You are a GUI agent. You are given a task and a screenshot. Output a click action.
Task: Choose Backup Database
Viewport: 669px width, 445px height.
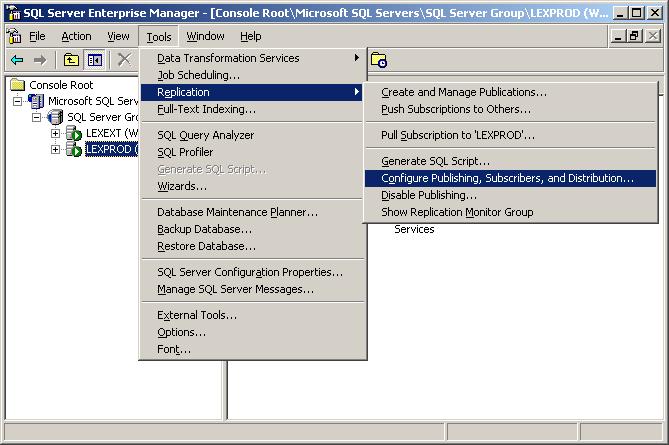(252, 229)
